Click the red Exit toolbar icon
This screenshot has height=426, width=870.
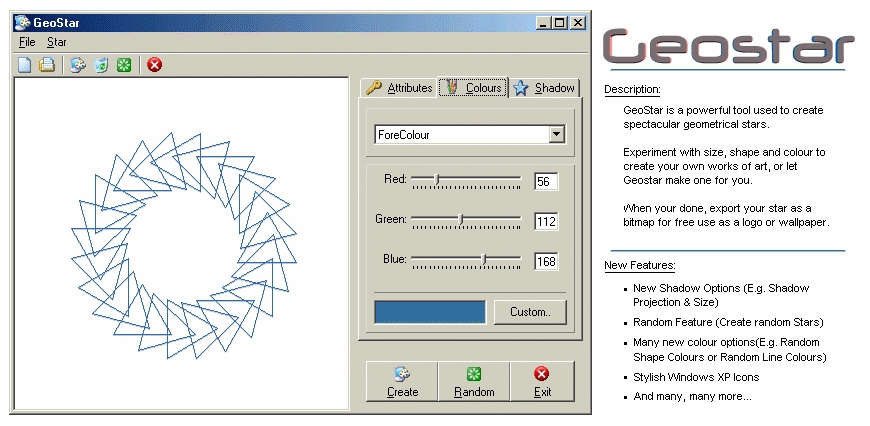(155, 65)
